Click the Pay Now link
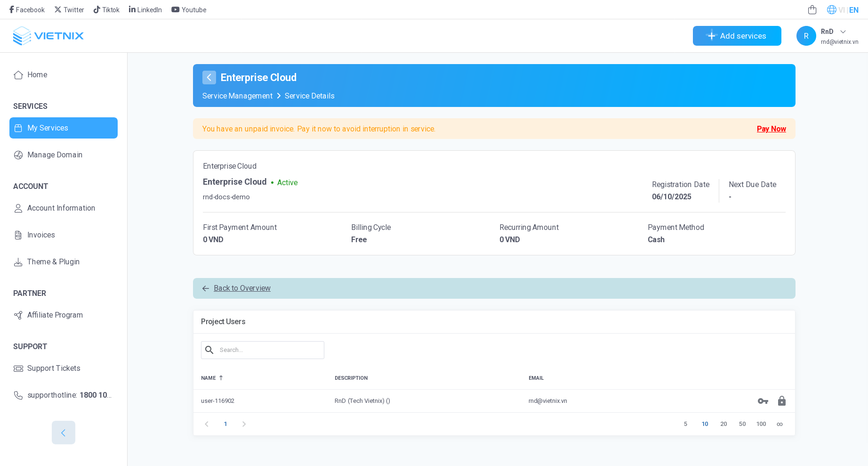The width and height of the screenshot is (868, 466). [x=771, y=129]
